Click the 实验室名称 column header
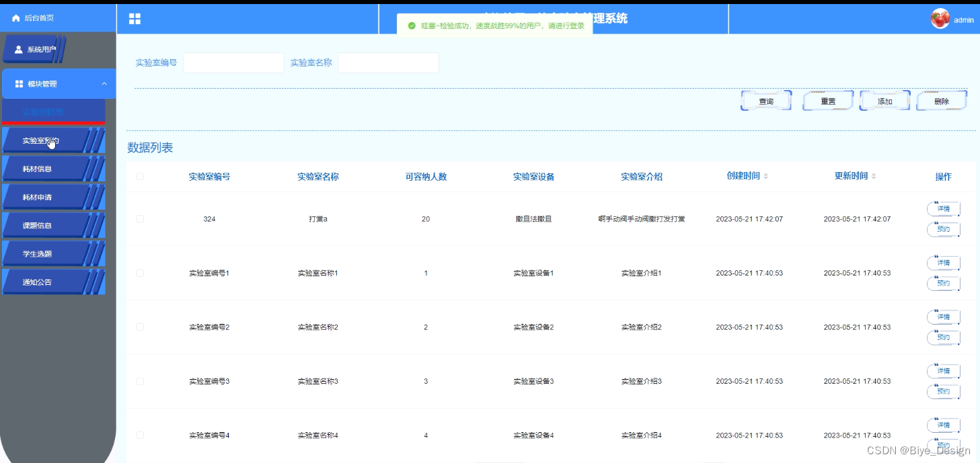The image size is (980, 463). [x=317, y=177]
